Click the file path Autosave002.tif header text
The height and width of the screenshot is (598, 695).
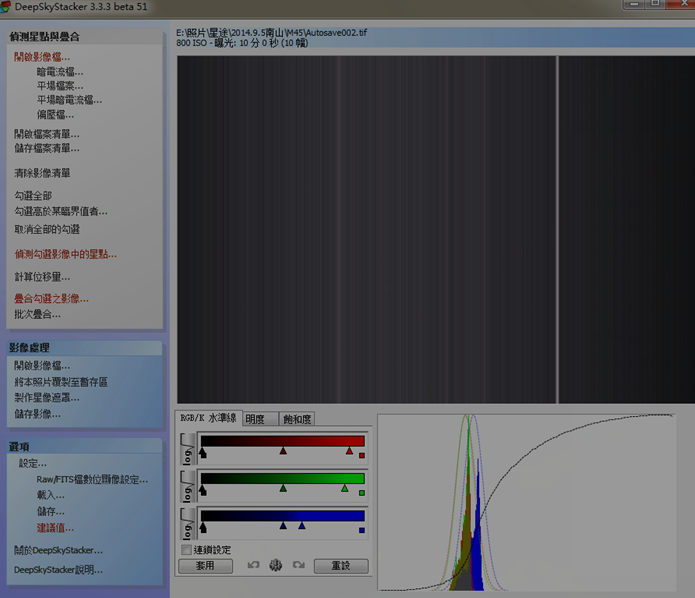click(x=271, y=32)
